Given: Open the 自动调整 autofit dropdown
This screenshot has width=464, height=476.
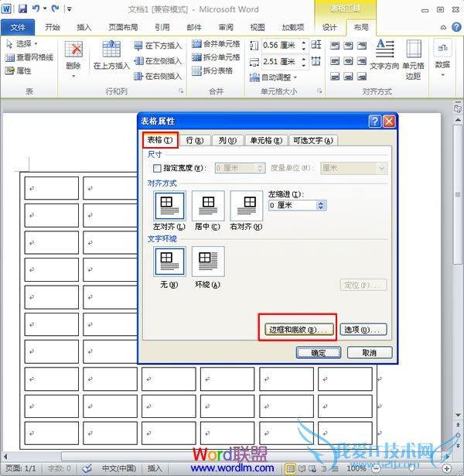Looking at the screenshot, I should tap(273, 77).
